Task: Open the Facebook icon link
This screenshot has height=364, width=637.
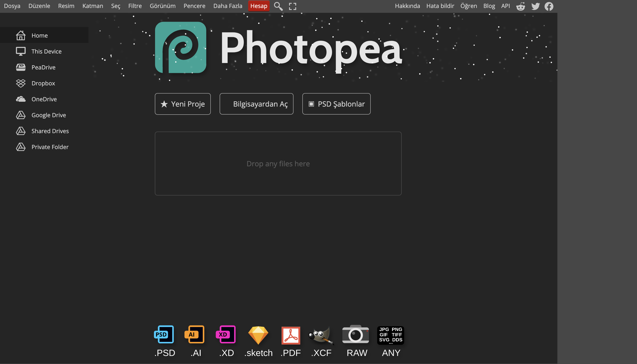Action: (549, 6)
